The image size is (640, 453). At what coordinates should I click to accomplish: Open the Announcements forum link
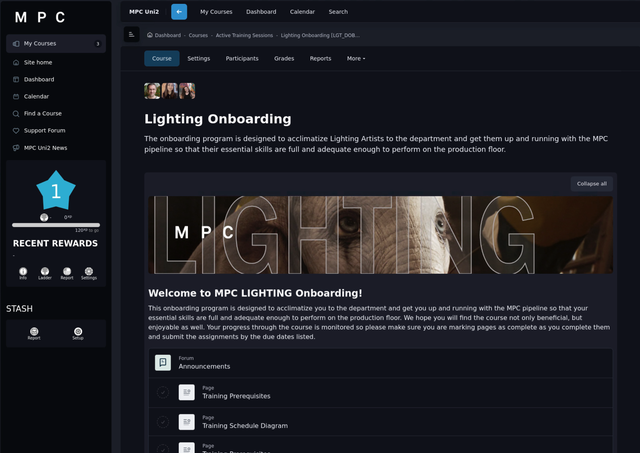204,366
